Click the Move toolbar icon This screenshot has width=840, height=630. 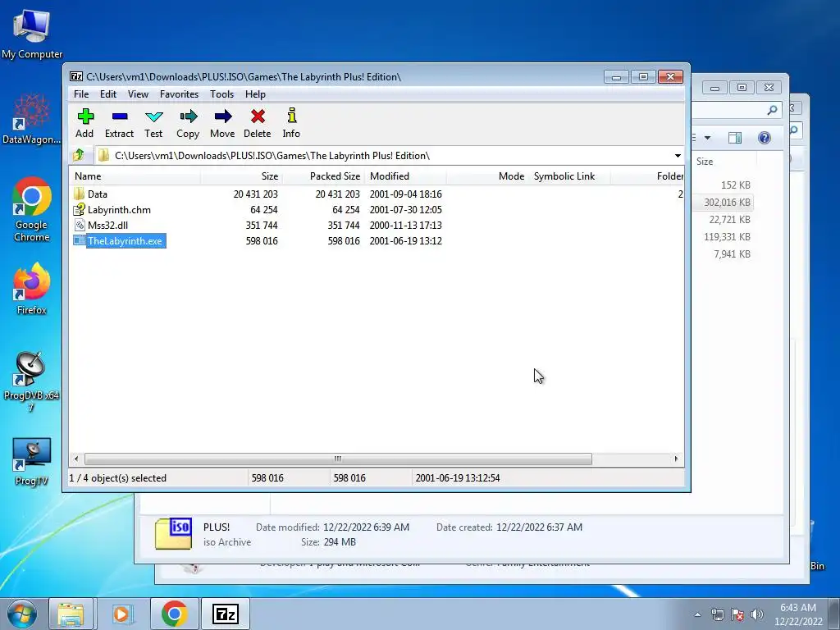click(x=223, y=116)
